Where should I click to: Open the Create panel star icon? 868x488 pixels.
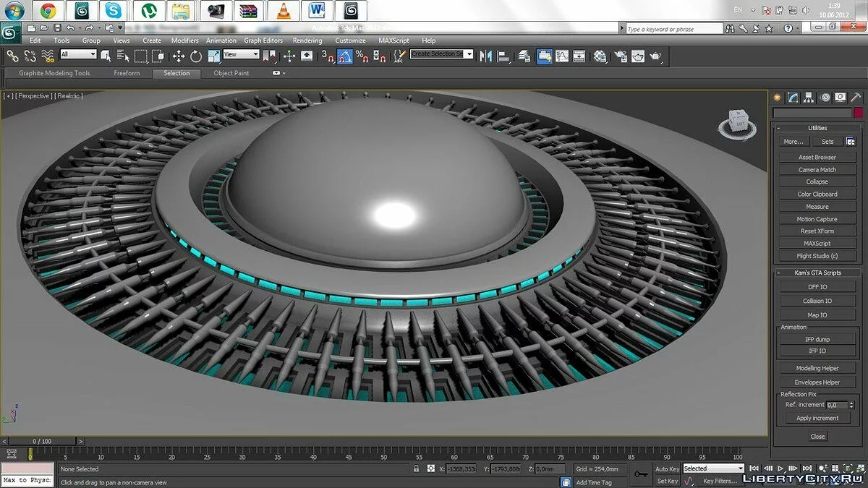(778, 98)
